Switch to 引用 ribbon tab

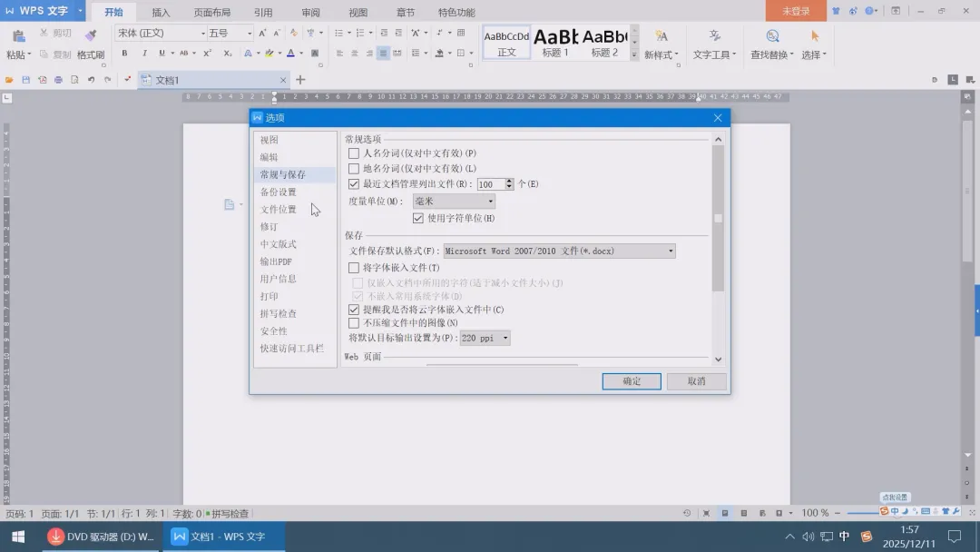263,13
